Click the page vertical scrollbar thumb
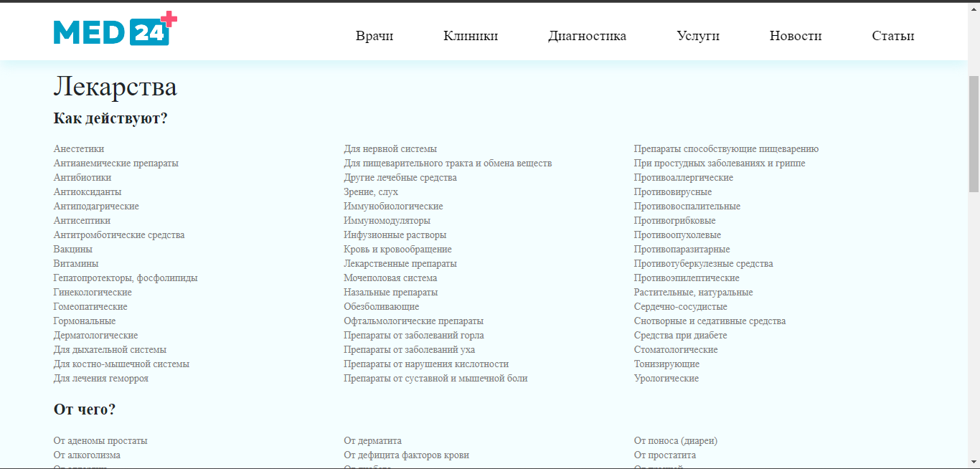The image size is (980, 469). 974,133
